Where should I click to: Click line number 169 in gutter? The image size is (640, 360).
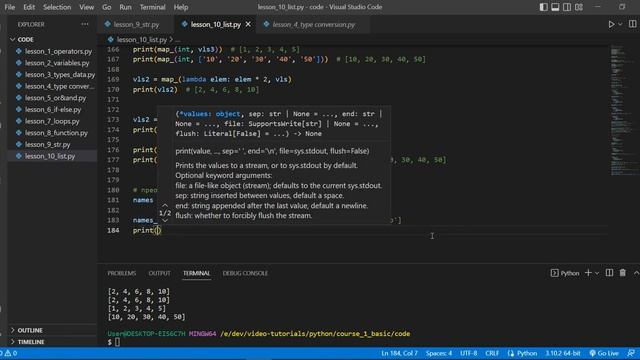(113, 79)
